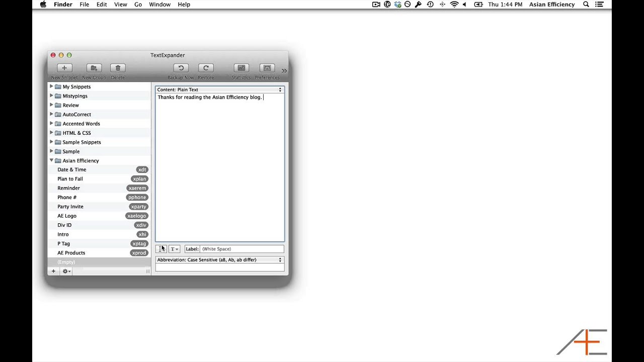The height and width of the screenshot is (362, 644).
Task: Select the Asian Efficiency folder
Action: [x=99, y=160]
